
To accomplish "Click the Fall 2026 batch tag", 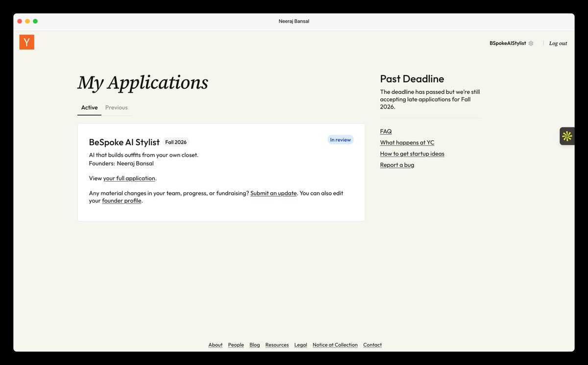I will coord(176,142).
